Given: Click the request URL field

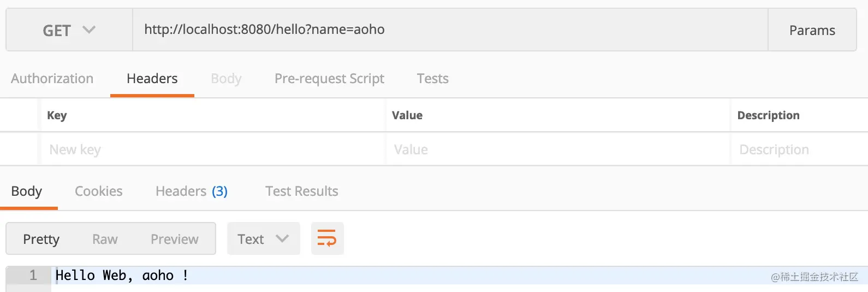Looking at the screenshot, I should click(x=450, y=30).
